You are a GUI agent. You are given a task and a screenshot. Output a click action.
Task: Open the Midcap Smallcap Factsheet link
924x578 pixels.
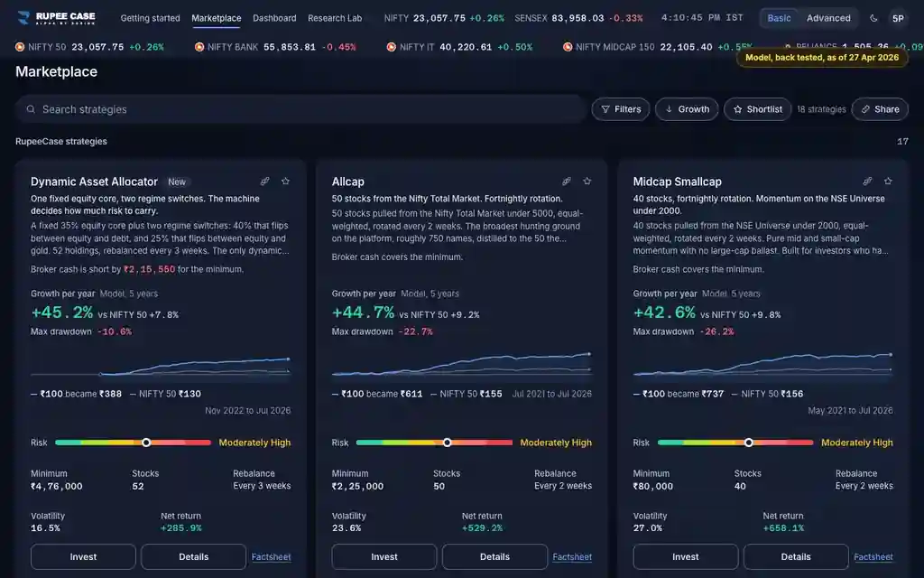coord(873,556)
